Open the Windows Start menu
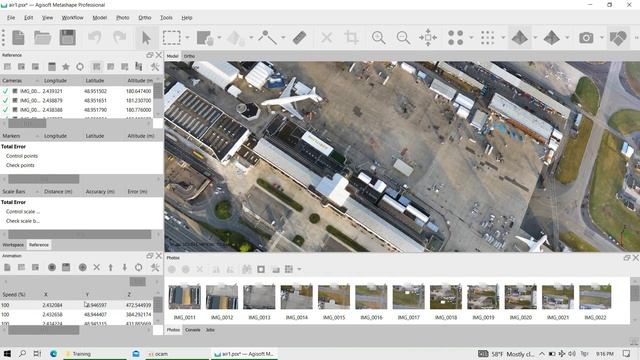The height and width of the screenshot is (360, 640). (7, 353)
